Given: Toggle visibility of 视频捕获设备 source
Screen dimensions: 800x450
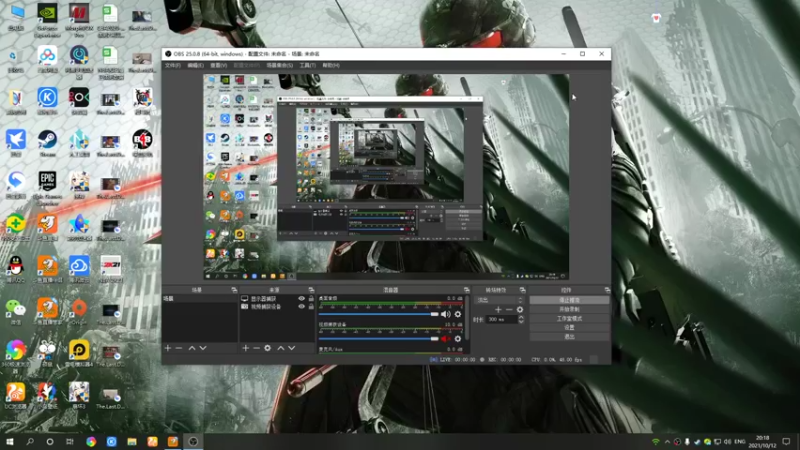Looking at the screenshot, I should (301, 307).
